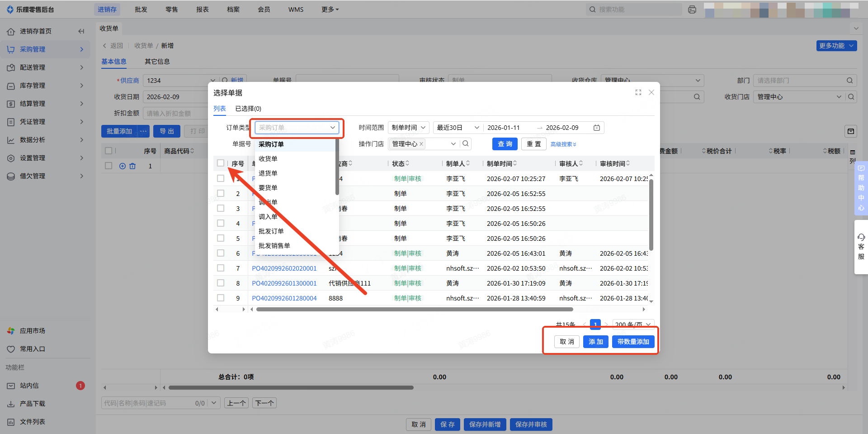Image resolution: width=868 pixels, height=434 pixels.
Task: Select checkbox for order PO4020992602020001
Action: (221, 268)
